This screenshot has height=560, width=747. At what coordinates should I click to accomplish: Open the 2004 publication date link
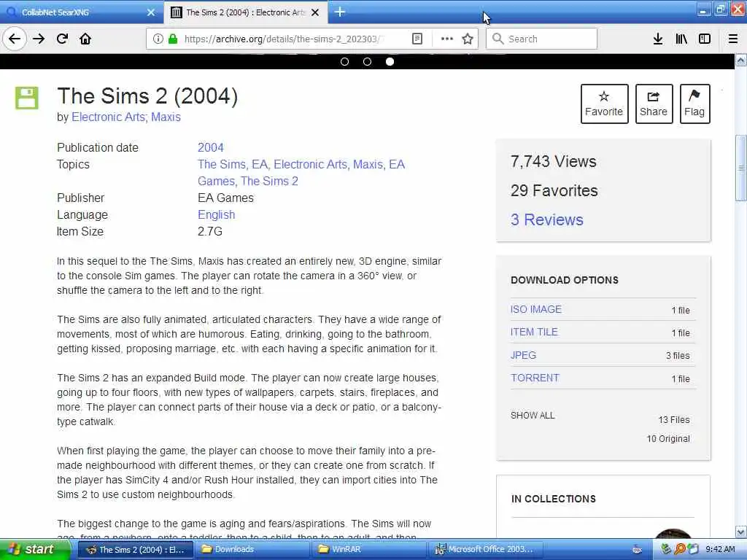[x=211, y=147]
